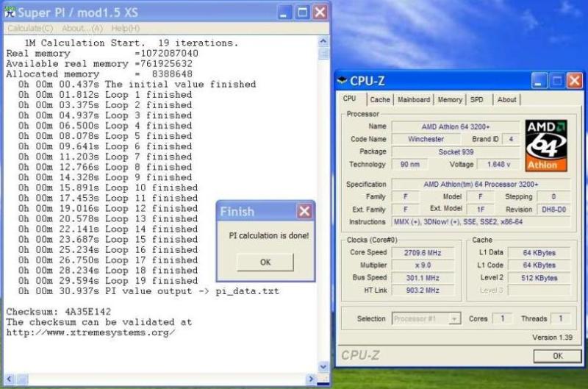Image resolution: width=588 pixels, height=389 pixels.
Task: Click the Core Speed value field
Action: [x=426, y=252]
